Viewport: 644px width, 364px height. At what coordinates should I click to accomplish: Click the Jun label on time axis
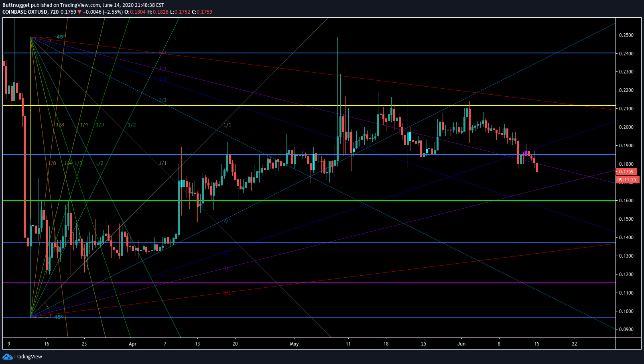pos(461,344)
